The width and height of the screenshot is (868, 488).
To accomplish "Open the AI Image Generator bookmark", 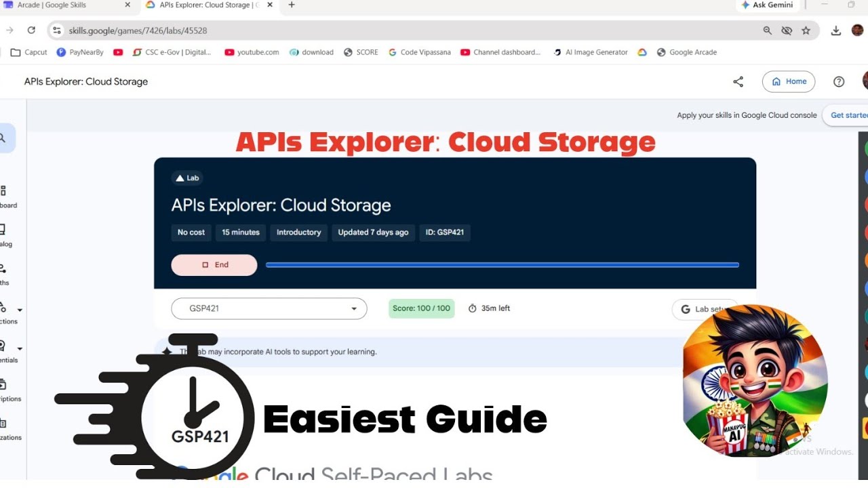I will (x=591, y=52).
